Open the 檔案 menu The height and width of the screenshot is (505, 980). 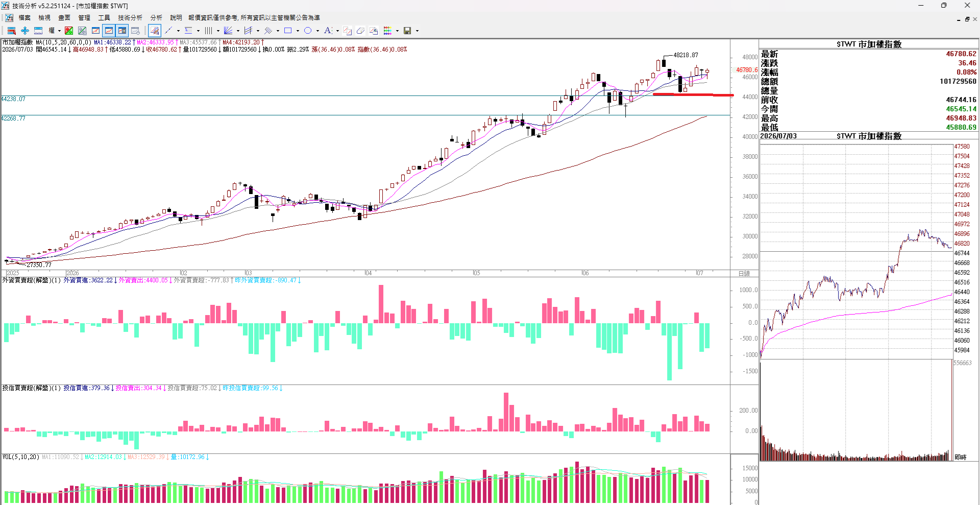(24, 18)
